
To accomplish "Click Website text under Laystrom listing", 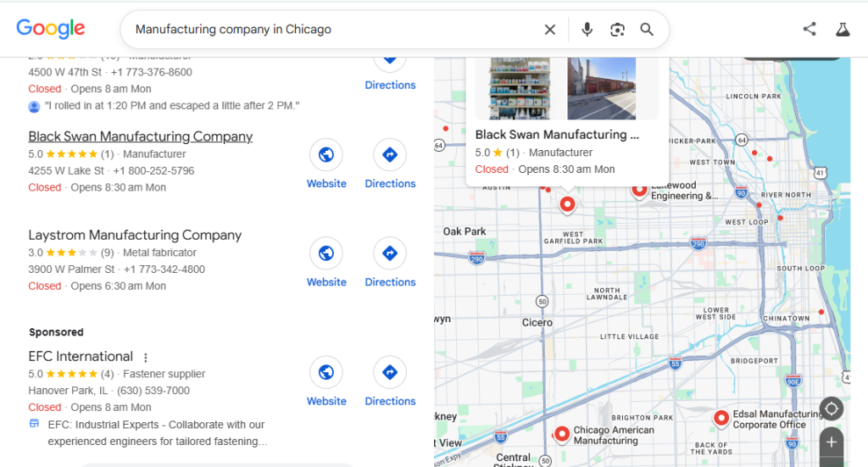I will click(326, 282).
